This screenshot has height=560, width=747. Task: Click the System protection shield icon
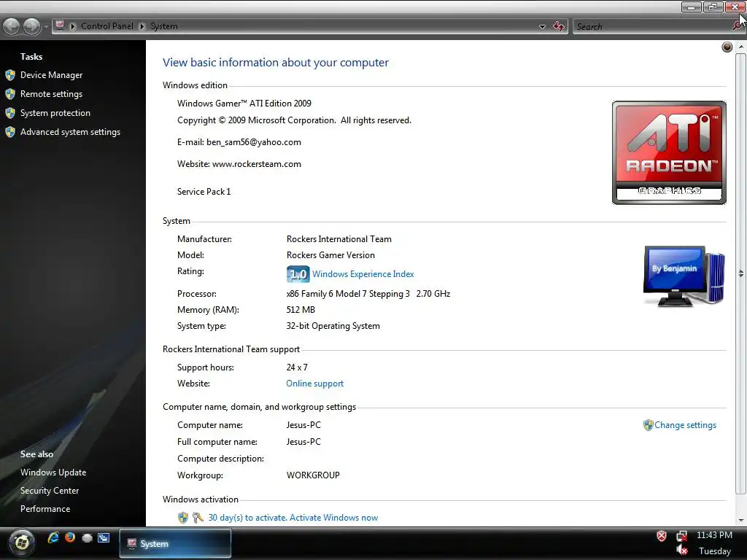coord(10,113)
